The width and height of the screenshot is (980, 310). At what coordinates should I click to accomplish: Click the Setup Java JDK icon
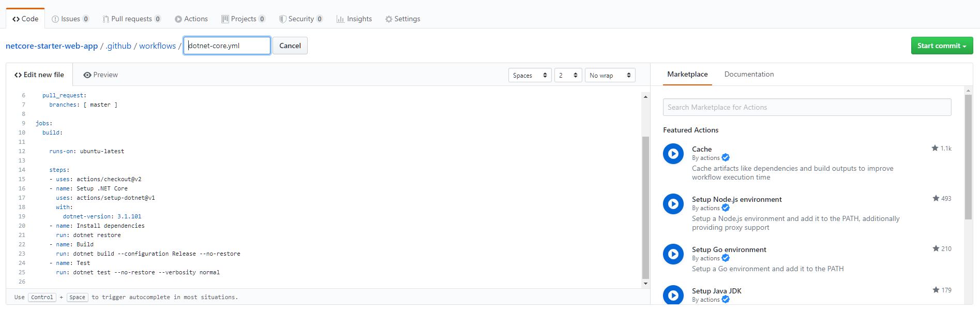click(x=673, y=295)
